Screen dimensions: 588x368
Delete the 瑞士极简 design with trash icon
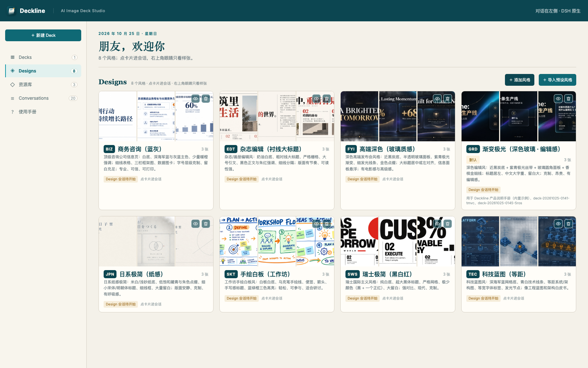pyautogui.click(x=448, y=224)
